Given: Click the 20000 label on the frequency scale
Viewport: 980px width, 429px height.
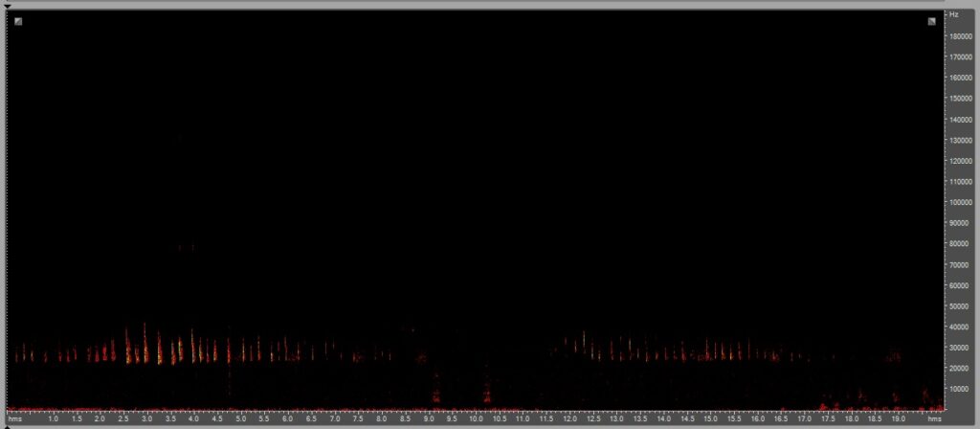Looking at the screenshot, I should 961,370.
